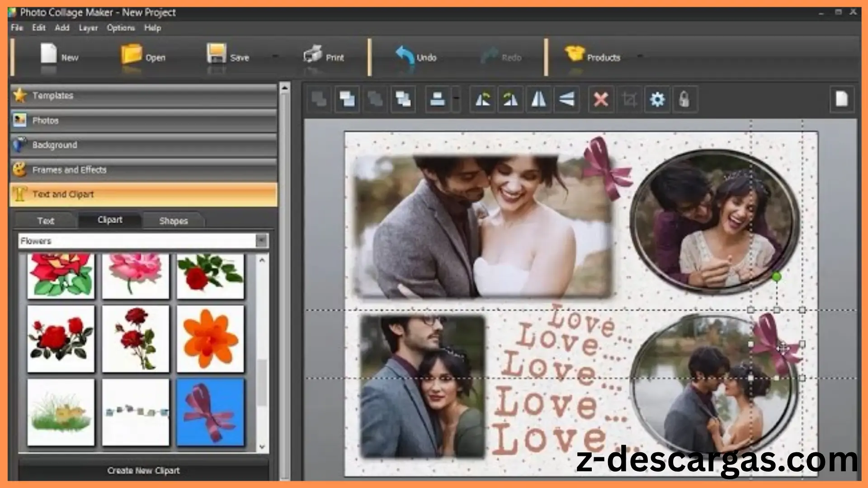This screenshot has height=488, width=868.
Task: Save the project using the Save icon
Action: pyautogui.click(x=216, y=53)
